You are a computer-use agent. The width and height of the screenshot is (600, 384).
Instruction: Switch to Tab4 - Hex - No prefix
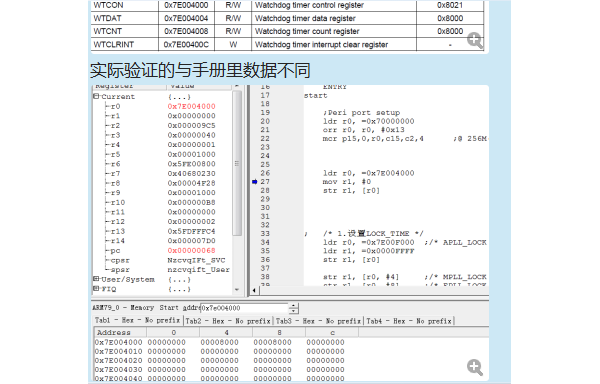(x=409, y=321)
